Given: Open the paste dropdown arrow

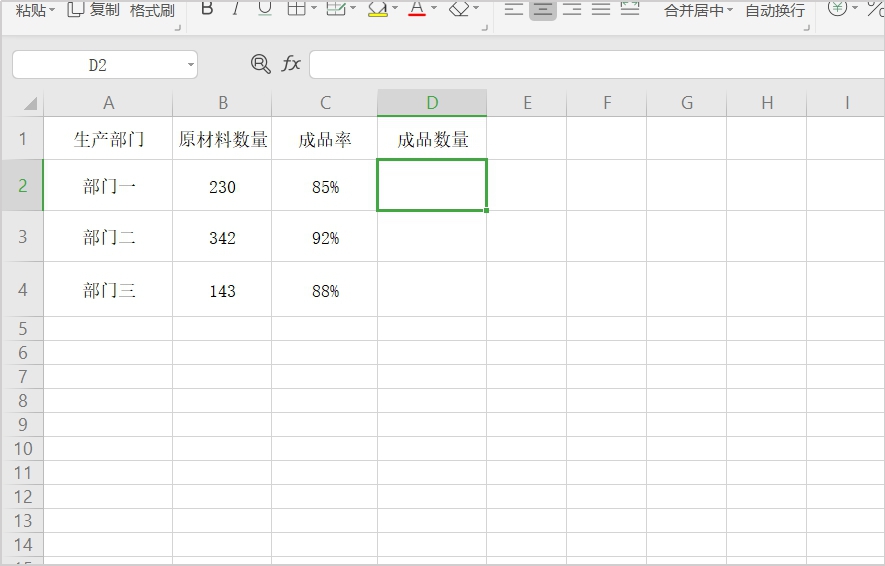Looking at the screenshot, I should tap(52, 10).
